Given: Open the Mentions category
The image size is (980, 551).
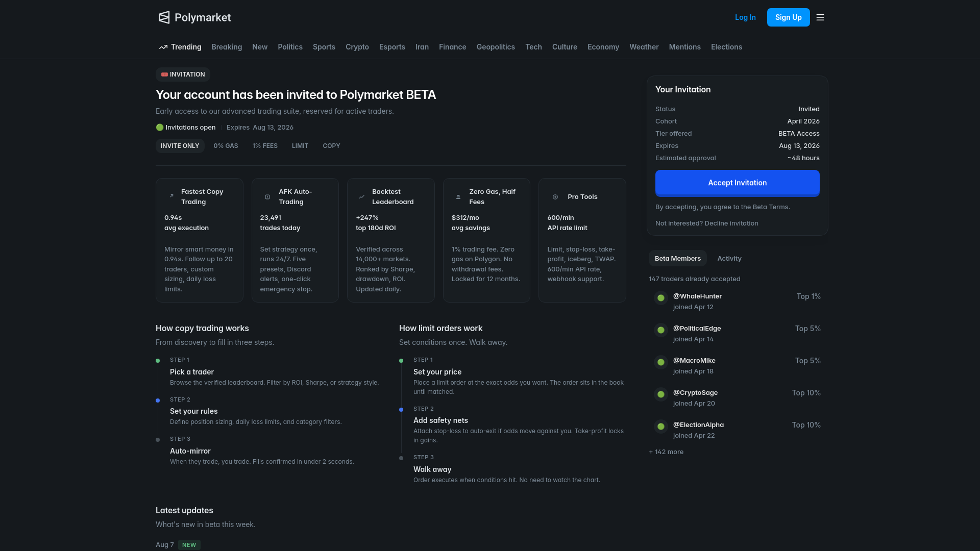Looking at the screenshot, I should [684, 47].
